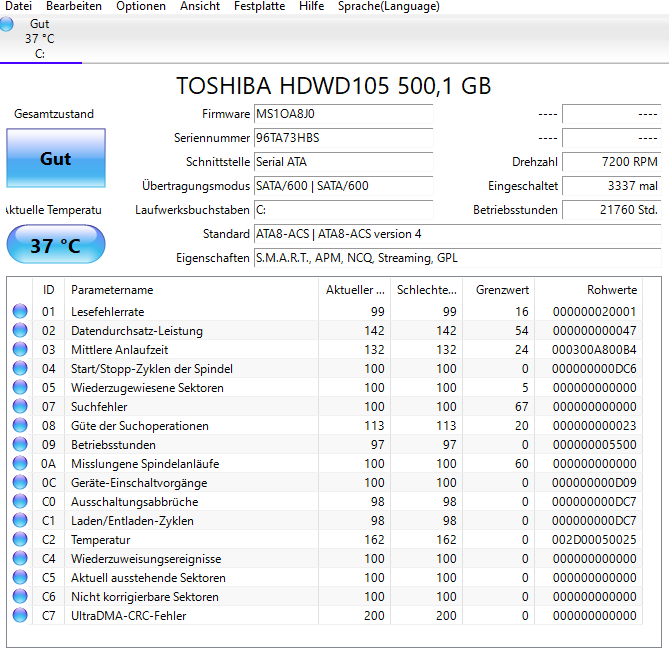This screenshot has width=669, height=655.
Task: Select the Wiederzugewiesene Sektoren parameter name
Action: tap(147, 388)
